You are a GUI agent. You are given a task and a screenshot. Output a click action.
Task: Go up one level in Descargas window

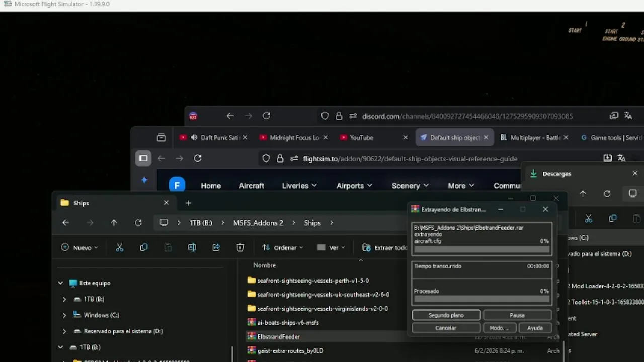click(583, 194)
